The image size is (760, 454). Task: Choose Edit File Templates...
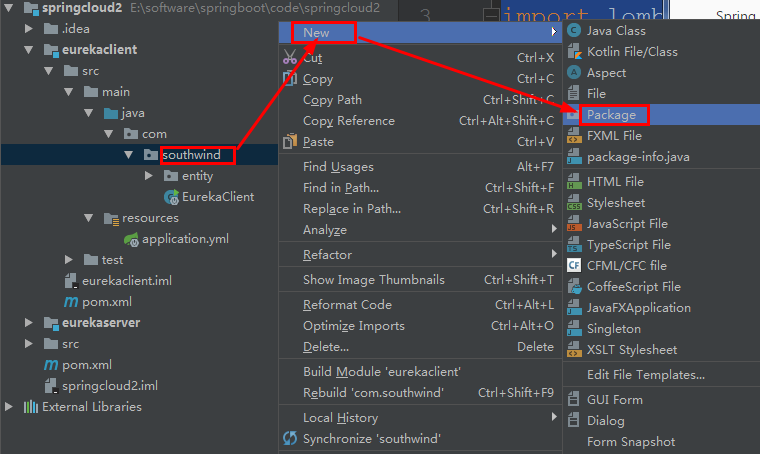click(x=661, y=375)
